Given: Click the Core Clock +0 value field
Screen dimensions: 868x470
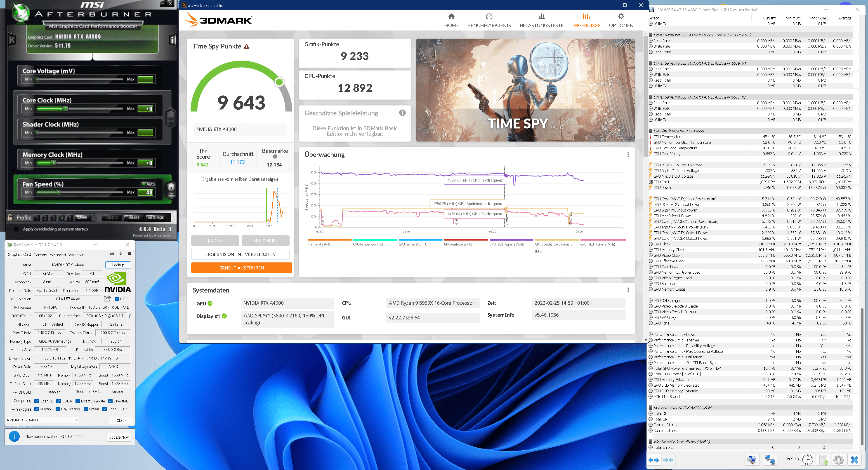Looking at the screenshot, I should (146, 108).
